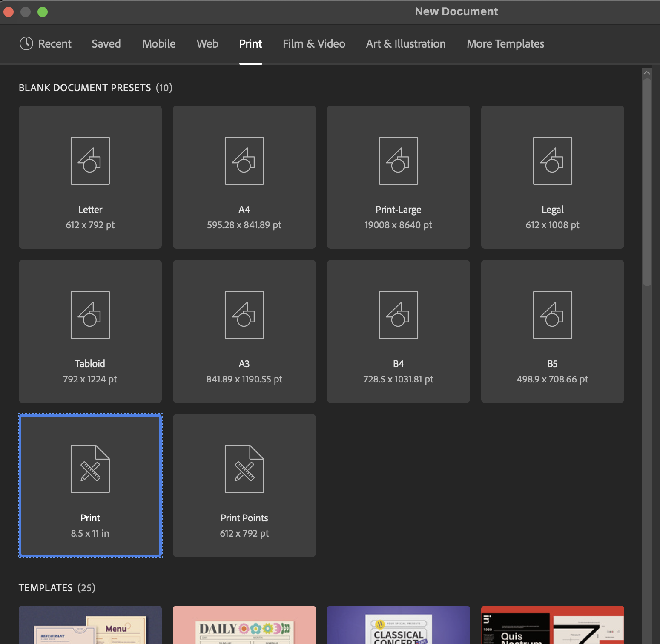Select the Tabloid document preset
The image size is (660, 644).
[x=90, y=331]
